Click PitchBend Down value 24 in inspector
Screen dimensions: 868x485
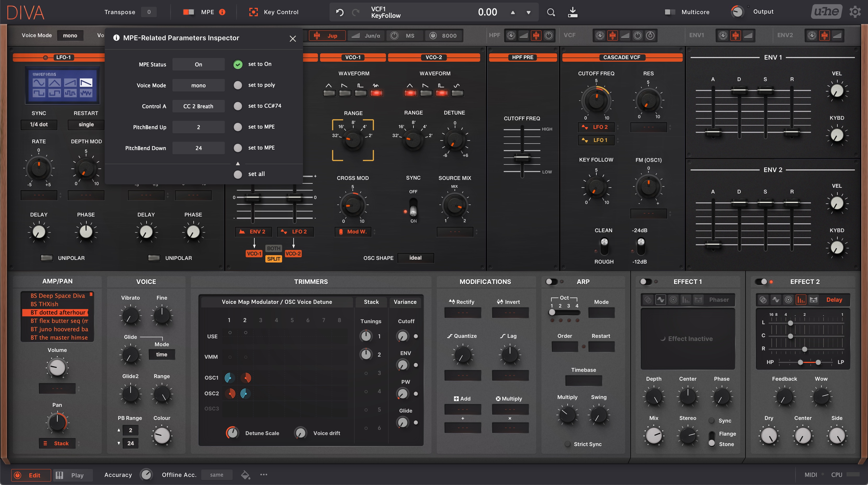[x=198, y=148]
